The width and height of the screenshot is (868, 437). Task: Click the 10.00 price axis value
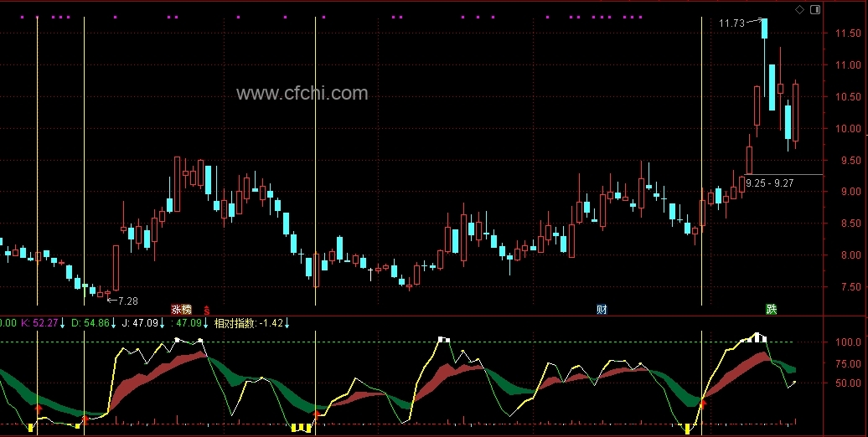(x=848, y=129)
